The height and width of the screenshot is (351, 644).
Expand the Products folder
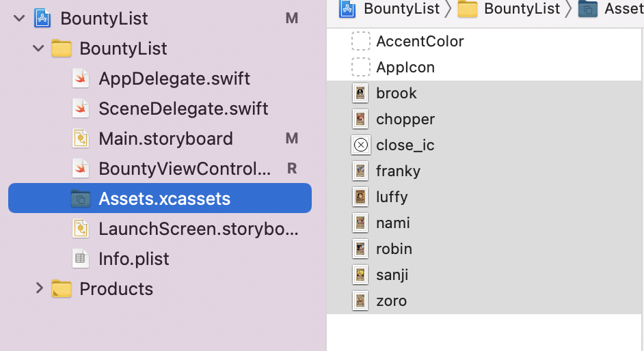pos(39,288)
